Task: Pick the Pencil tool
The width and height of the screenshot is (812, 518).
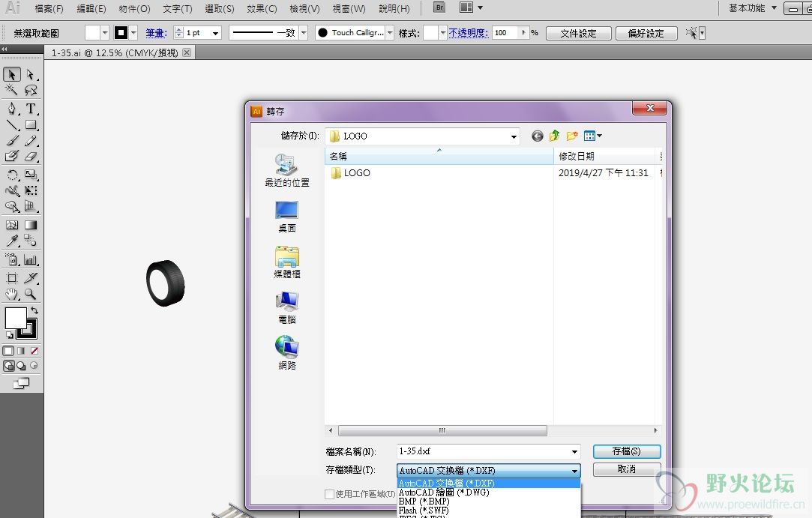Action: [31, 140]
